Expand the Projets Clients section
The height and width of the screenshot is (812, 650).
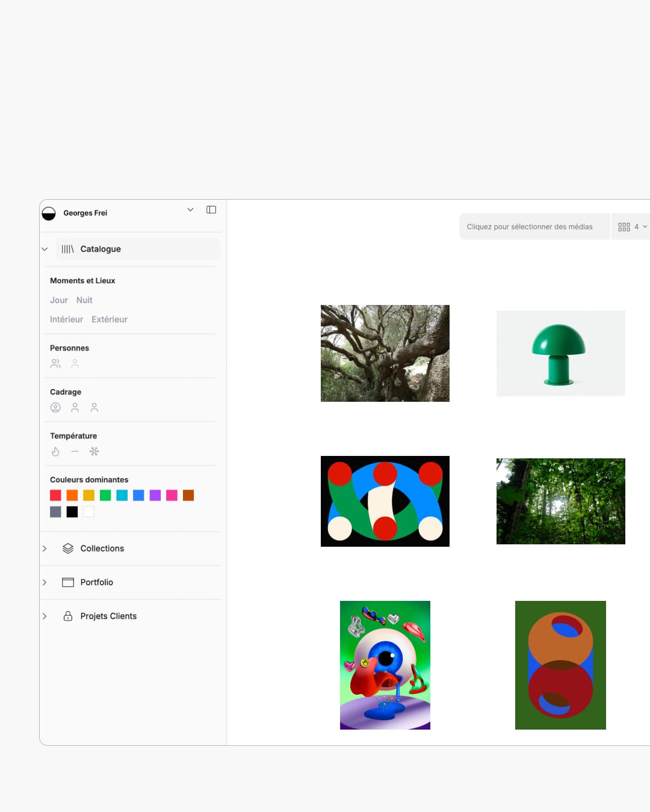coord(45,616)
